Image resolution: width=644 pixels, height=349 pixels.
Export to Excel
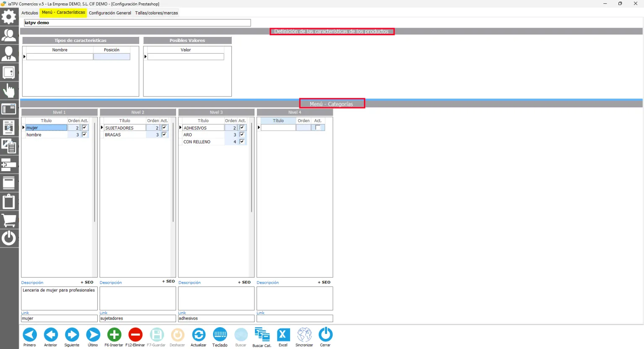click(x=283, y=337)
